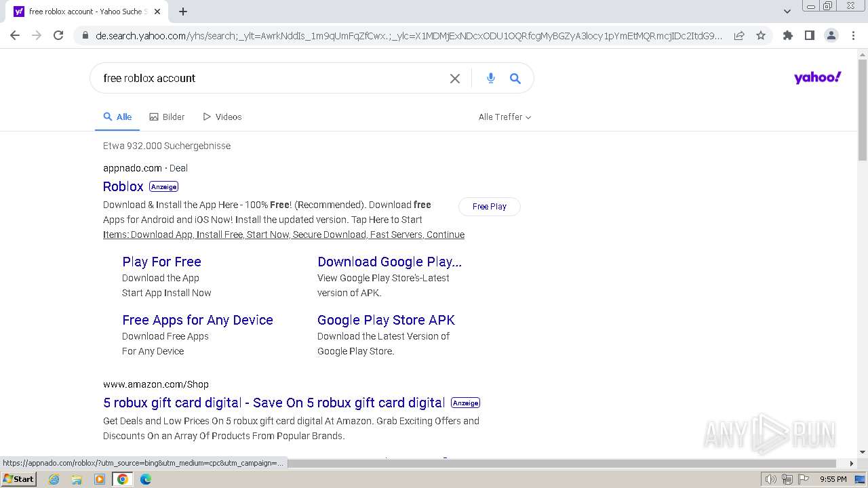This screenshot has width=868, height=488.
Task: Click the Items: Download App underlined line
Action: tap(283, 235)
